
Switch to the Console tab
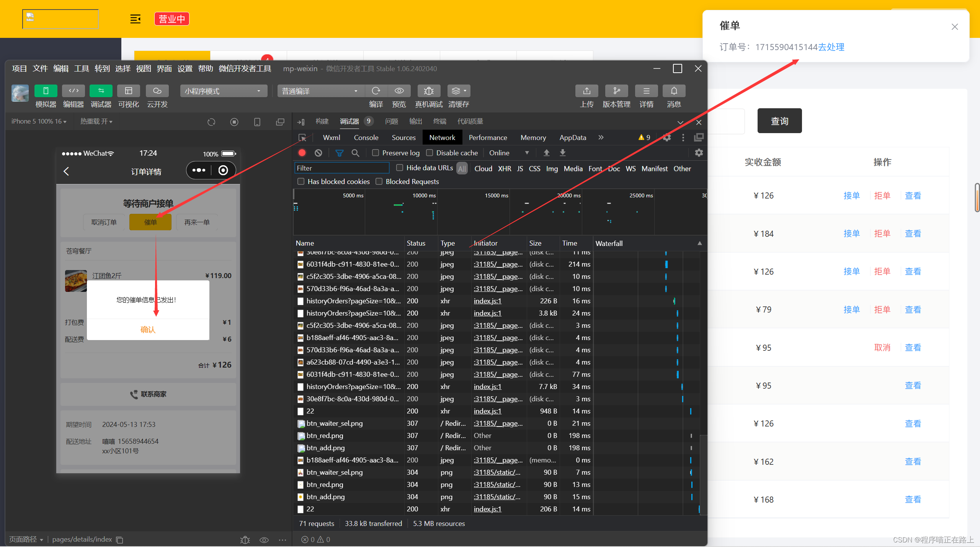(x=366, y=138)
